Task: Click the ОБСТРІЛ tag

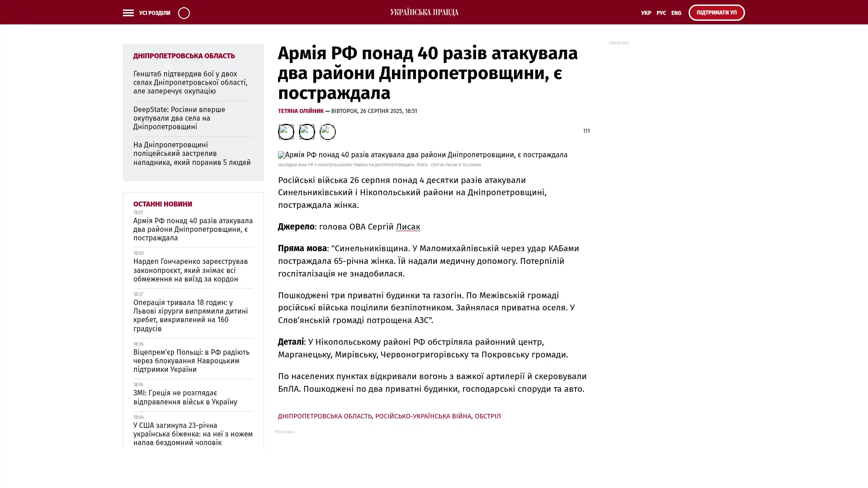Action: (x=487, y=416)
